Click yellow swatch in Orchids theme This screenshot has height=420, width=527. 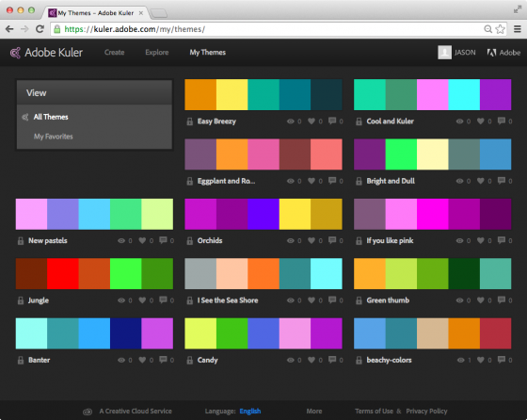tap(295, 214)
